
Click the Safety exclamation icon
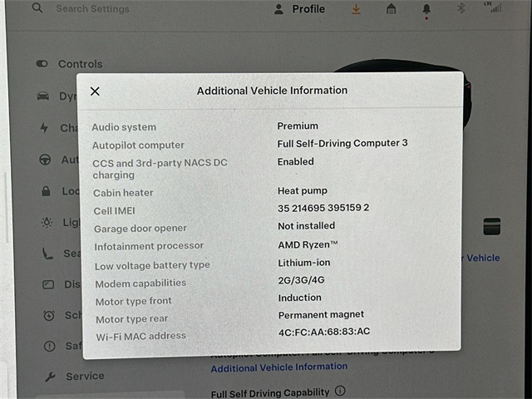[x=50, y=347]
